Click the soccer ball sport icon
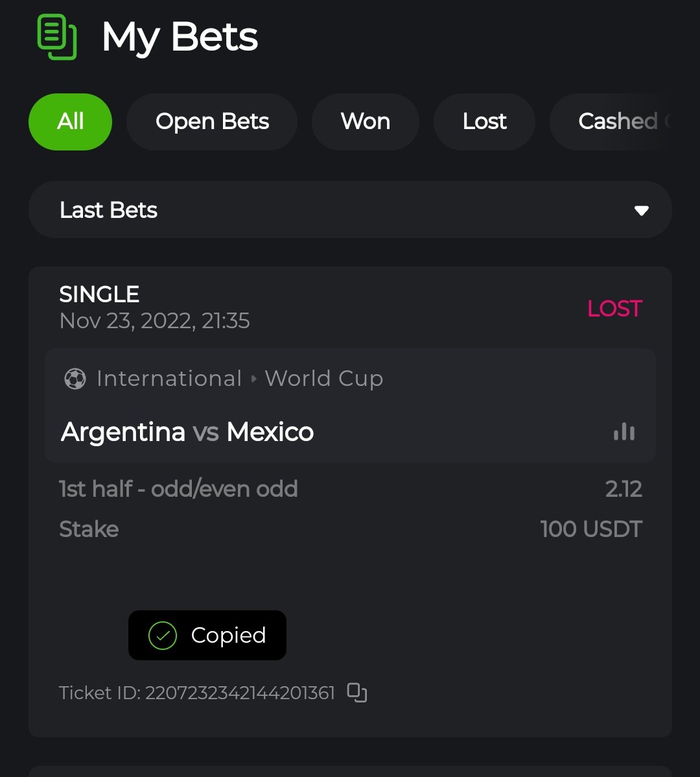 (75, 379)
